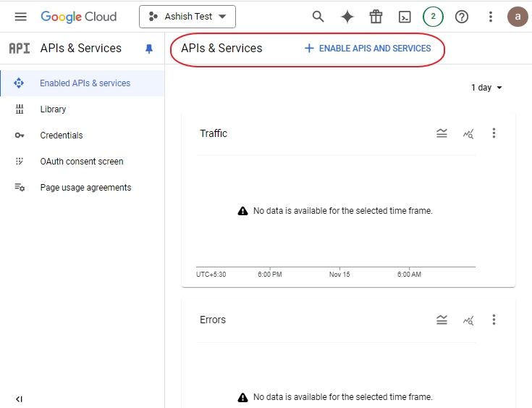Click the UTC+5:30 timezone label

(x=211, y=275)
